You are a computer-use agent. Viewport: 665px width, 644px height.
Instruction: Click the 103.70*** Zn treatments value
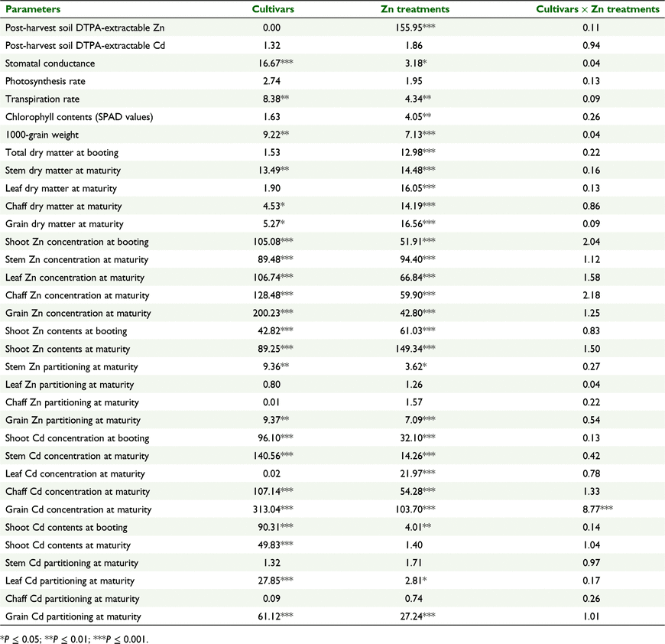click(x=415, y=509)
